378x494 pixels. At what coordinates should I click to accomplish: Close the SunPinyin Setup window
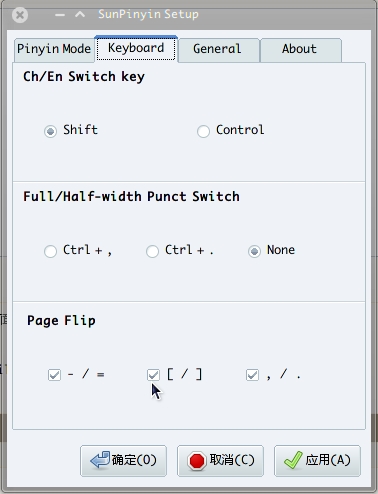pyautogui.click(x=20, y=15)
